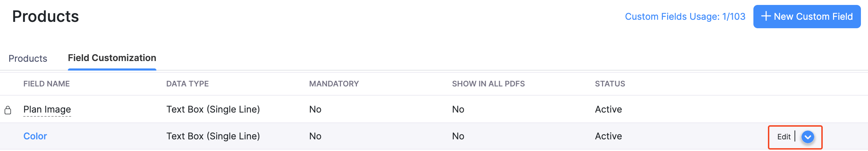Select the data type cell of Color
868x151 pixels.
click(213, 136)
